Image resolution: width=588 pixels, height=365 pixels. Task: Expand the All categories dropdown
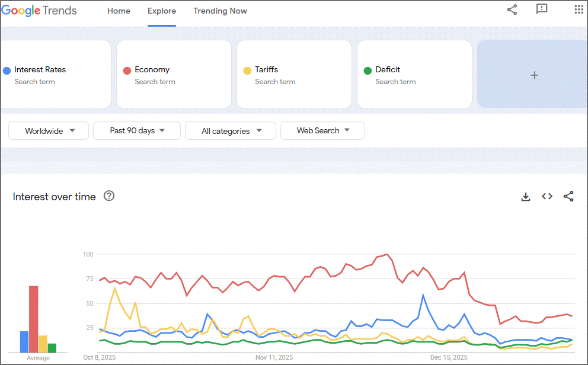pyautogui.click(x=231, y=131)
